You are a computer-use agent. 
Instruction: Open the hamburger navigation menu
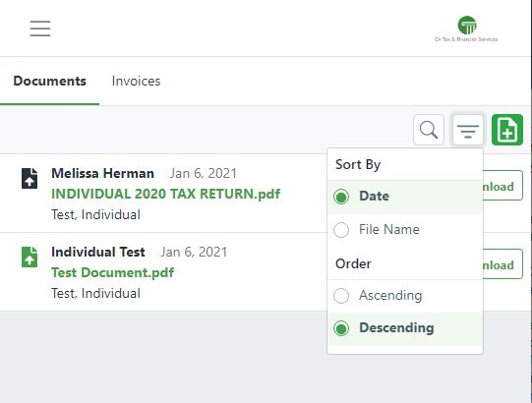40,29
